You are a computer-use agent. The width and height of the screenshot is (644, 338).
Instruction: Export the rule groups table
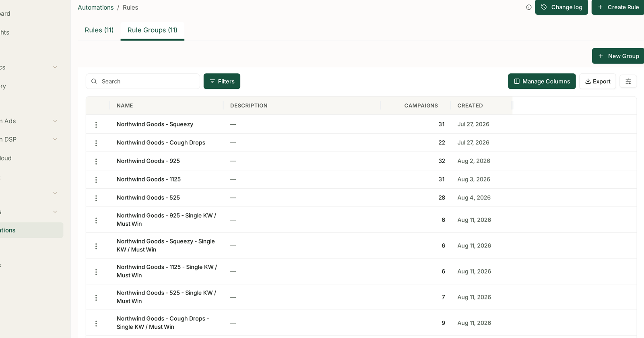pos(598,81)
